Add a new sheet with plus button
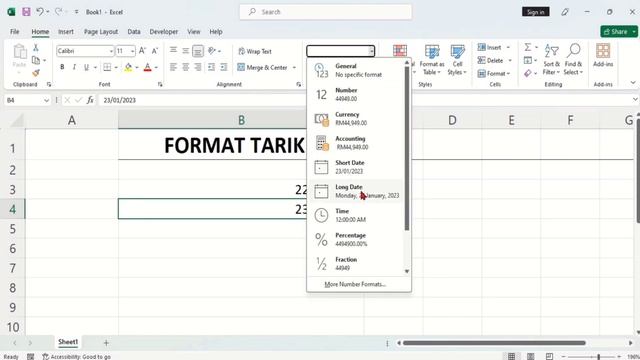The width and height of the screenshot is (640, 360). pyautogui.click(x=106, y=343)
